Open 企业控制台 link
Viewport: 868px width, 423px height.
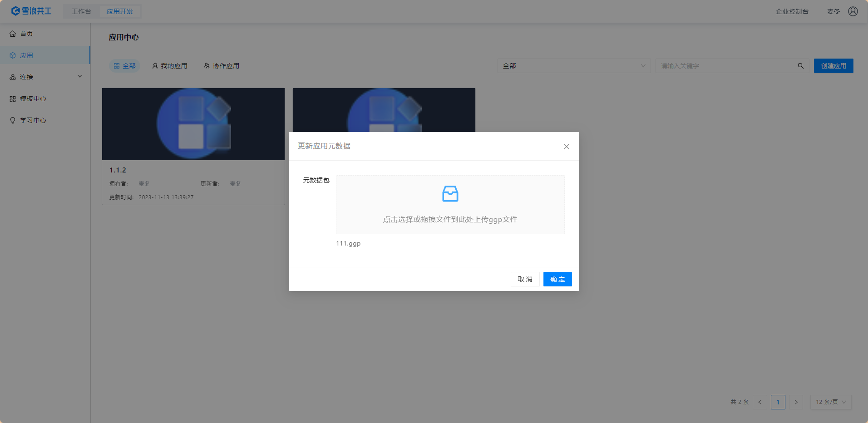[x=792, y=11]
